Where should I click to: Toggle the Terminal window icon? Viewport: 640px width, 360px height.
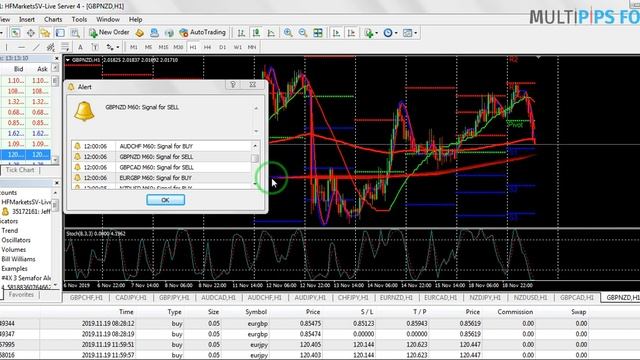[x=60, y=33]
